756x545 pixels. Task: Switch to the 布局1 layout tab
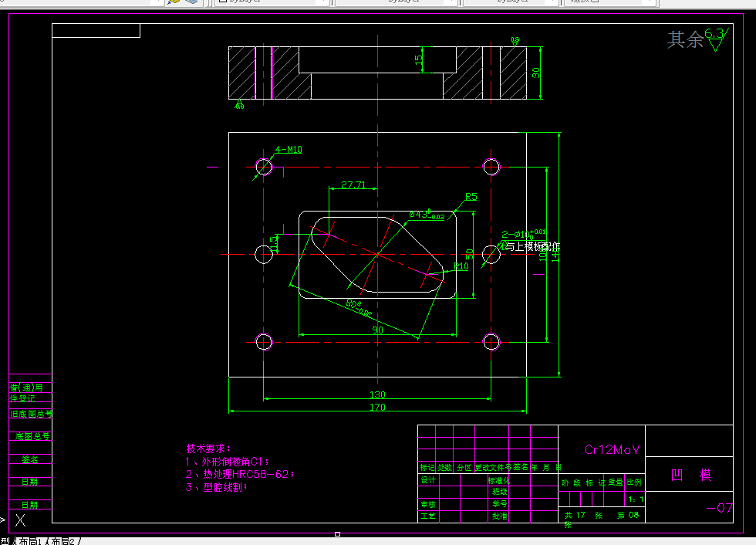coord(29,541)
